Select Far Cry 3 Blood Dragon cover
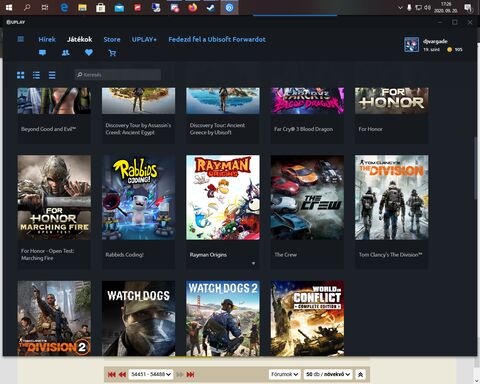The width and height of the screenshot is (480, 384). coord(307,101)
